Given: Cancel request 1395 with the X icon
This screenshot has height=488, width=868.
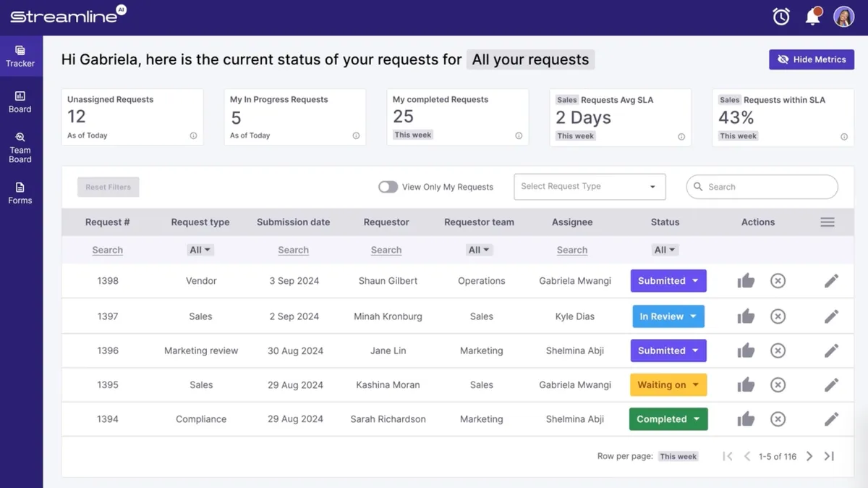Looking at the screenshot, I should pos(778,385).
